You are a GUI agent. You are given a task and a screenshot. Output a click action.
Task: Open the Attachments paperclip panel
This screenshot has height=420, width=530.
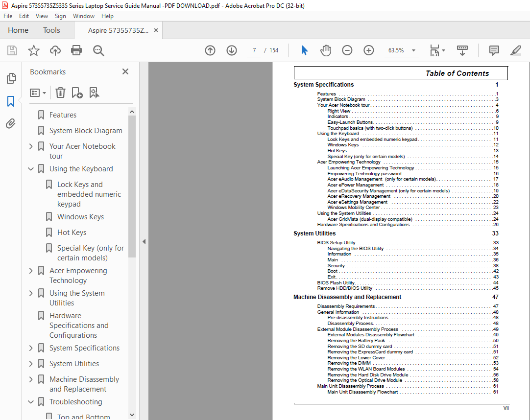pos(11,124)
